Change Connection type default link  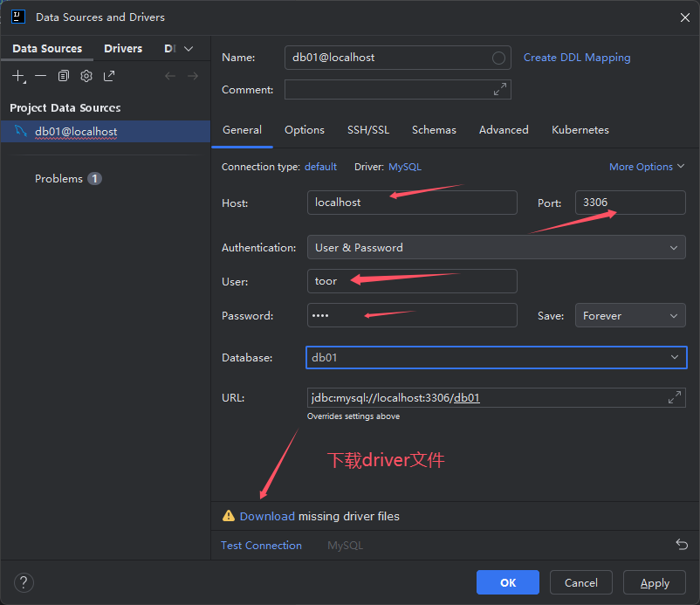tap(320, 167)
